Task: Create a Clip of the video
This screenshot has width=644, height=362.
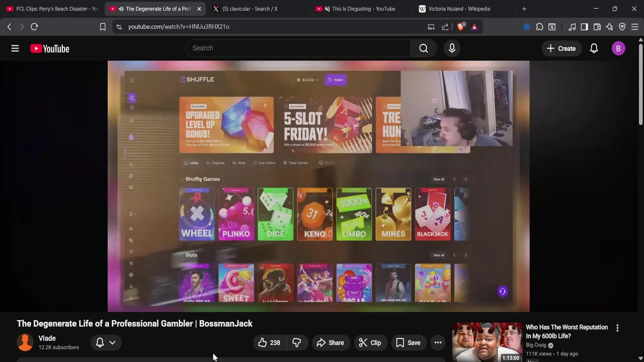Action: [370, 343]
